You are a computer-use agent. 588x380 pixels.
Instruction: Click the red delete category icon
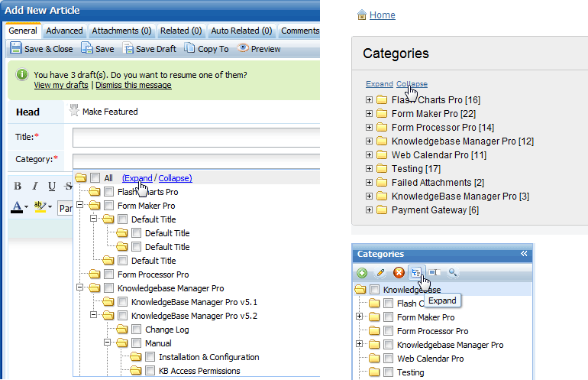[x=399, y=273]
